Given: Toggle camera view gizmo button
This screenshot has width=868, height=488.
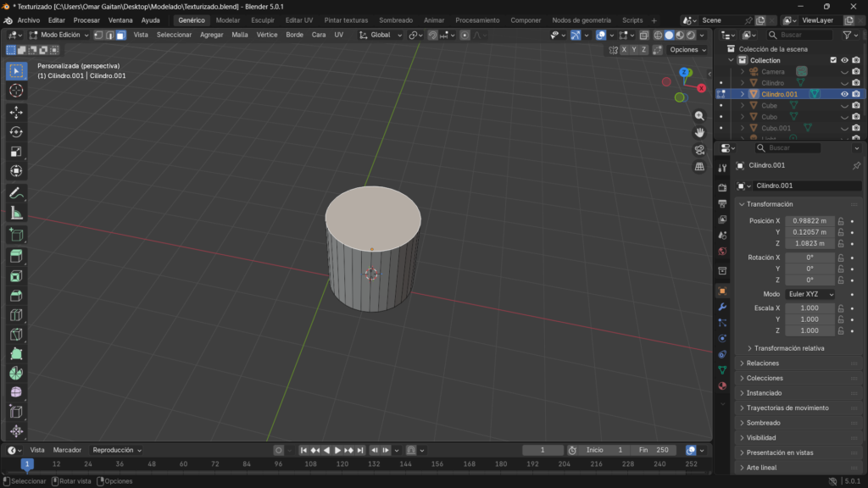Looking at the screenshot, I should click(x=699, y=150).
